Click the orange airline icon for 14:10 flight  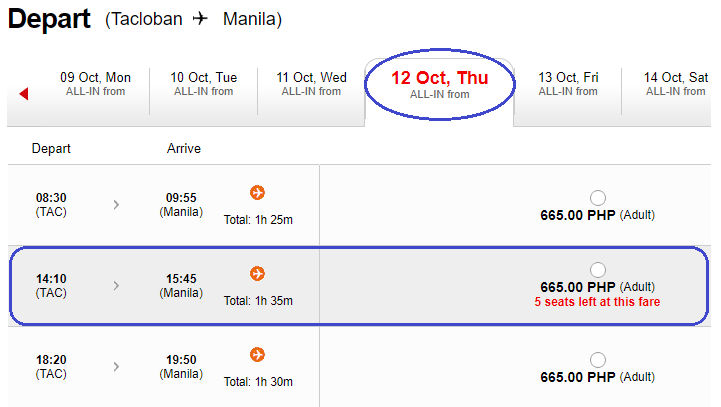click(257, 274)
